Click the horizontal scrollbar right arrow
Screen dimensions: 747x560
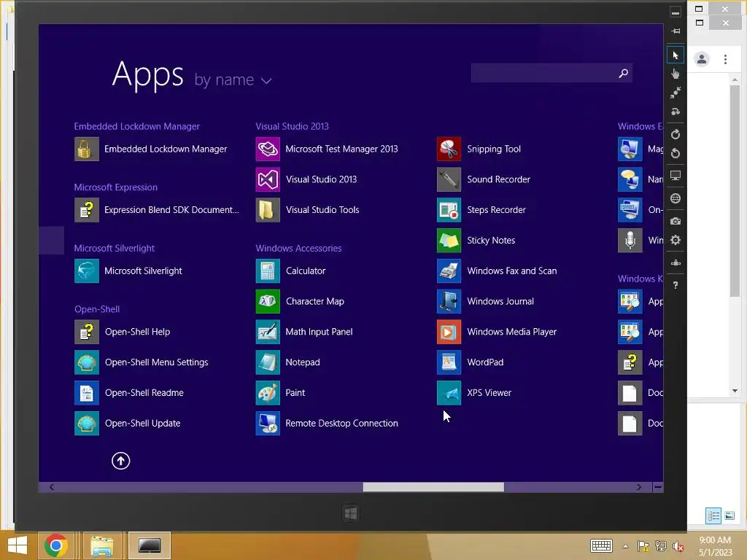tap(639, 487)
